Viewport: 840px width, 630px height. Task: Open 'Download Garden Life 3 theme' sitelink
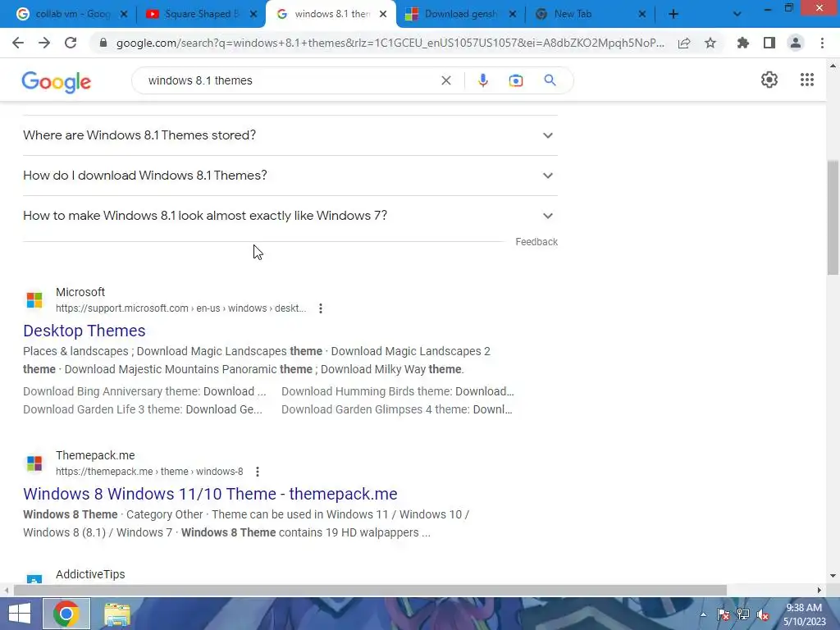[143, 409]
